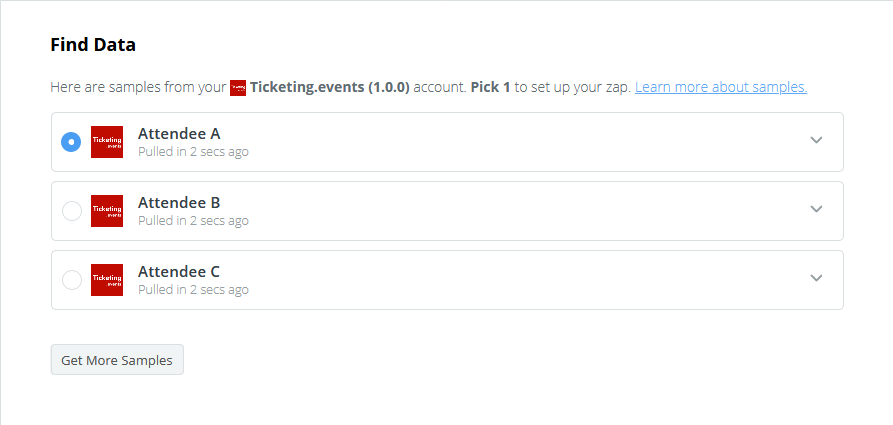This screenshot has width=893, height=425.
Task: Click the small Ticketing.events icon in the description
Action: tap(238, 88)
